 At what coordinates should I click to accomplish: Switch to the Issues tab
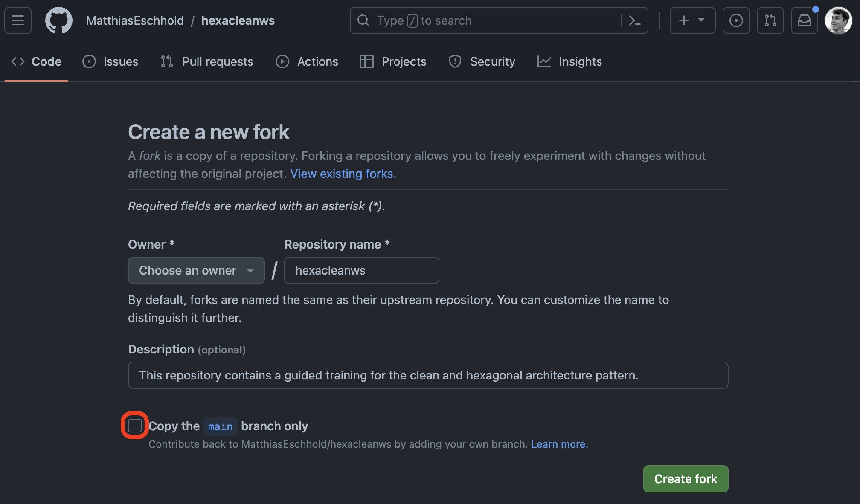pyautogui.click(x=110, y=61)
